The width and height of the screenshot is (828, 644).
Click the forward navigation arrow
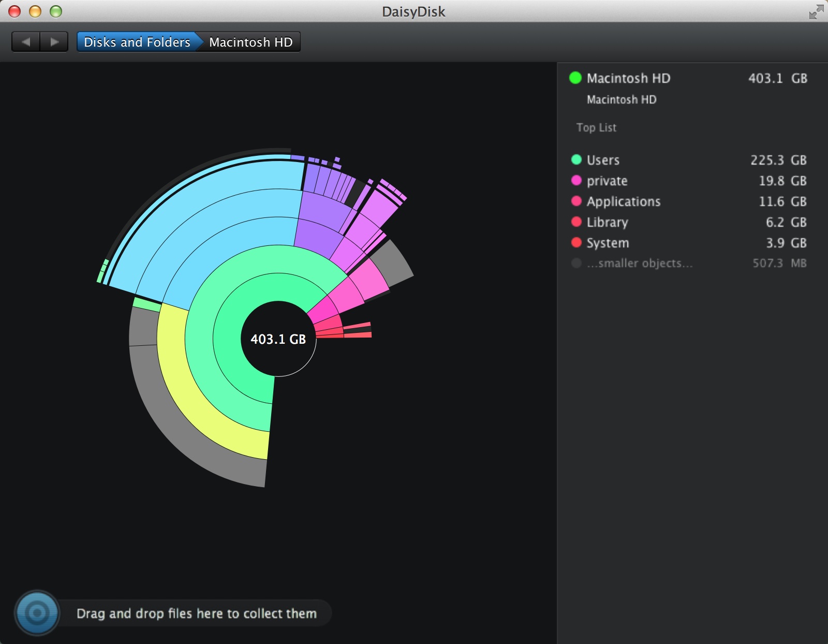[54, 42]
